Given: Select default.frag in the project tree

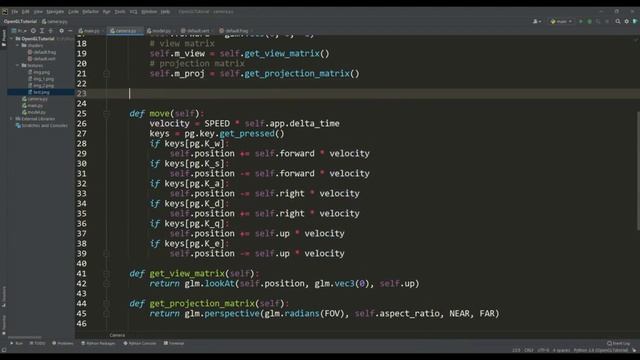Looking at the screenshot, I should [42, 52].
